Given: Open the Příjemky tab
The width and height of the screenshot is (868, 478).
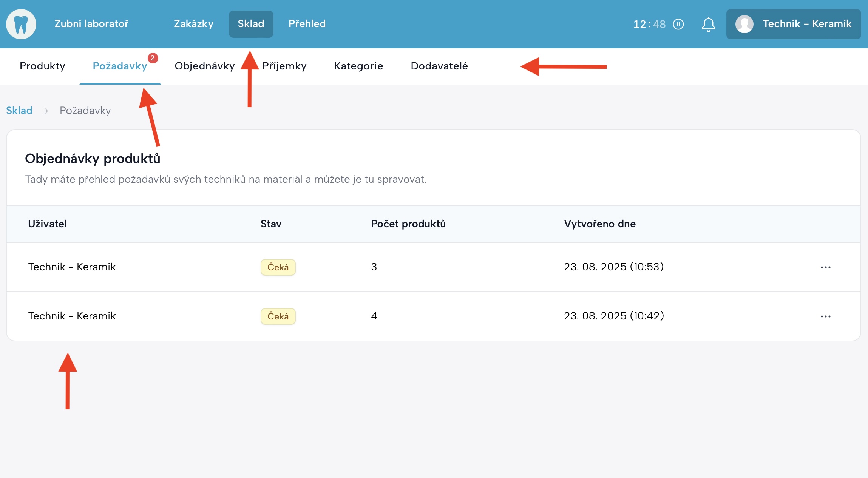Looking at the screenshot, I should click(x=284, y=66).
